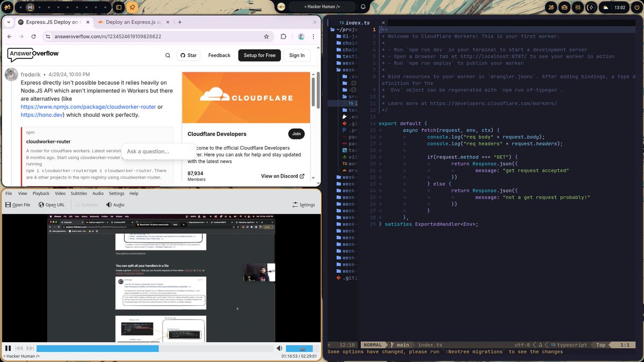
Task: Open the AnswerOverflow site search icon
Action: click(168, 55)
